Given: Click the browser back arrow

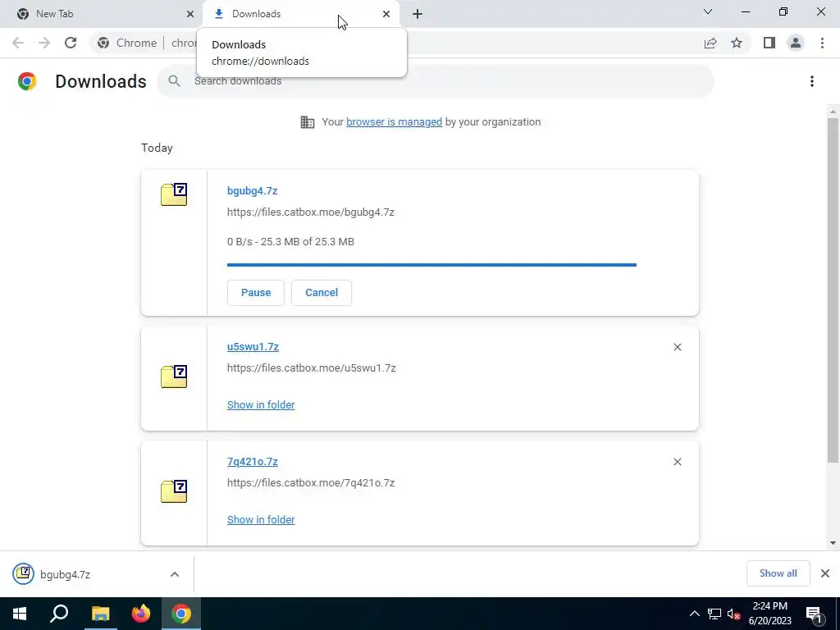Looking at the screenshot, I should tap(18, 43).
